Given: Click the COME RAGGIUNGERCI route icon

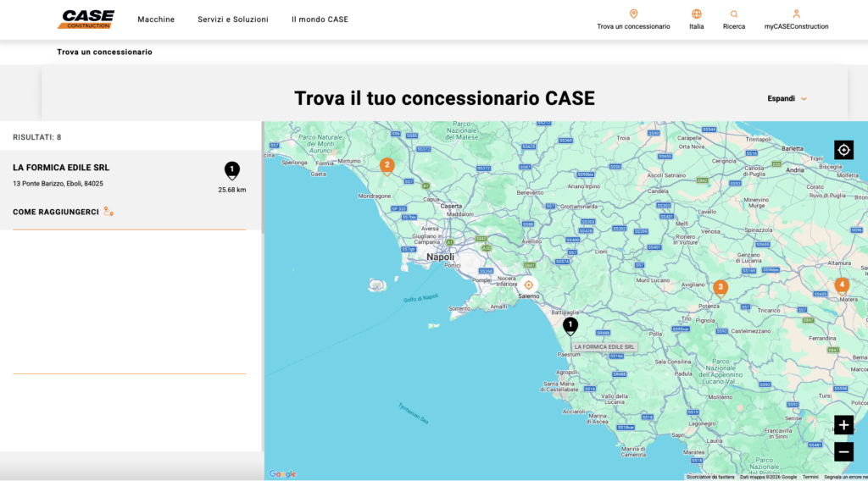Looking at the screenshot, I should click(108, 212).
